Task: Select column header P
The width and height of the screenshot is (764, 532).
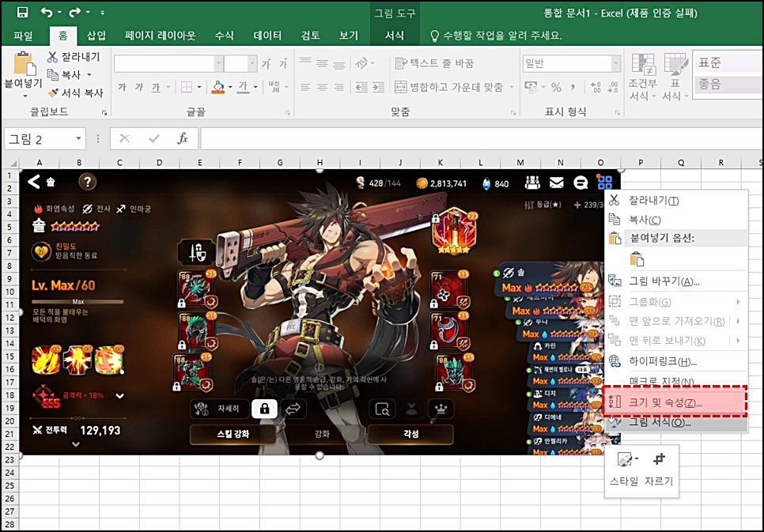Action: point(641,163)
